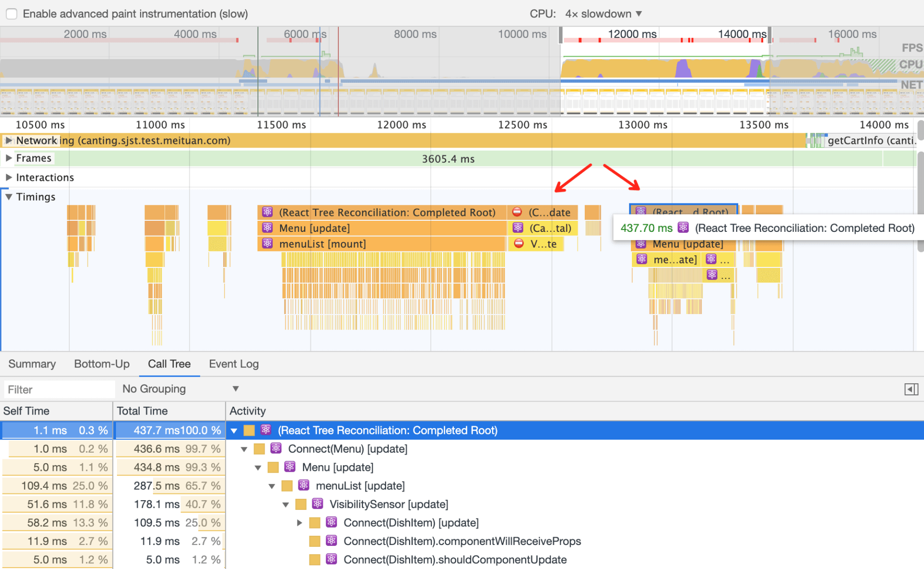Click React icon on (Ca...tal) timing bar

pyautogui.click(x=518, y=228)
